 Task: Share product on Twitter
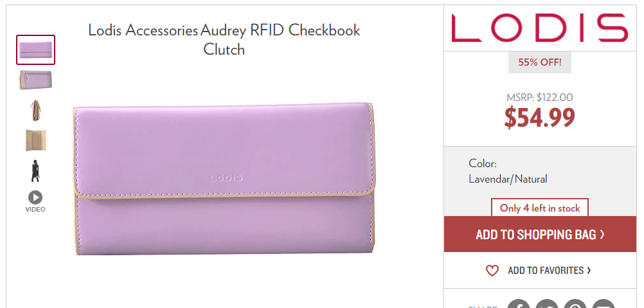coord(547,304)
